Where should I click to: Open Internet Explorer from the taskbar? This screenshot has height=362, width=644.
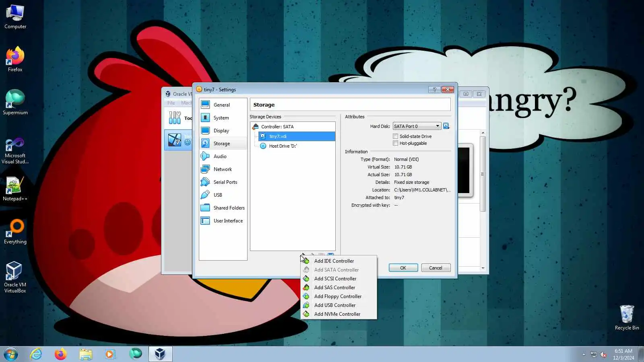(x=36, y=354)
